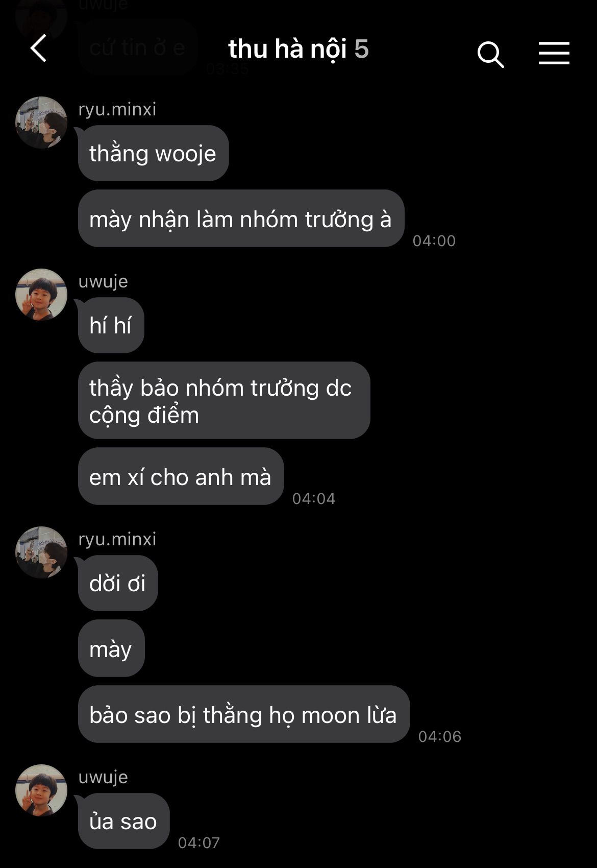597x868 pixels.
Task: Select the 'thầy bảo nhóm trưởng dc cộng điểm' message
Action: [224, 400]
